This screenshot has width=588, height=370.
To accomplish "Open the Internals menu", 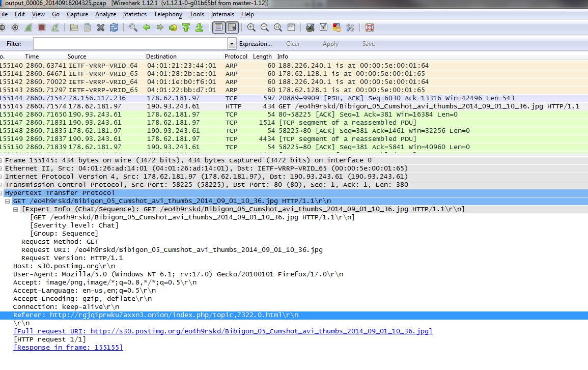I will [x=222, y=14].
